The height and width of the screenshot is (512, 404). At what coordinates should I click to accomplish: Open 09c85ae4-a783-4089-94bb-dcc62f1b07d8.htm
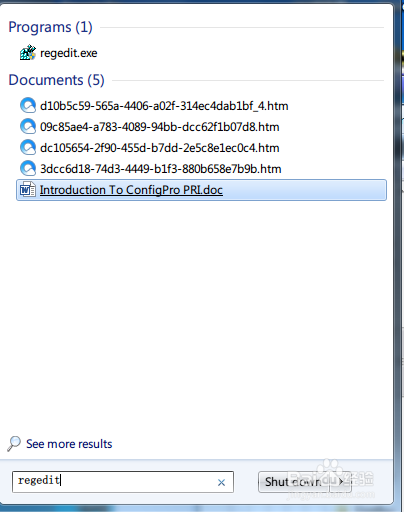coord(160,127)
